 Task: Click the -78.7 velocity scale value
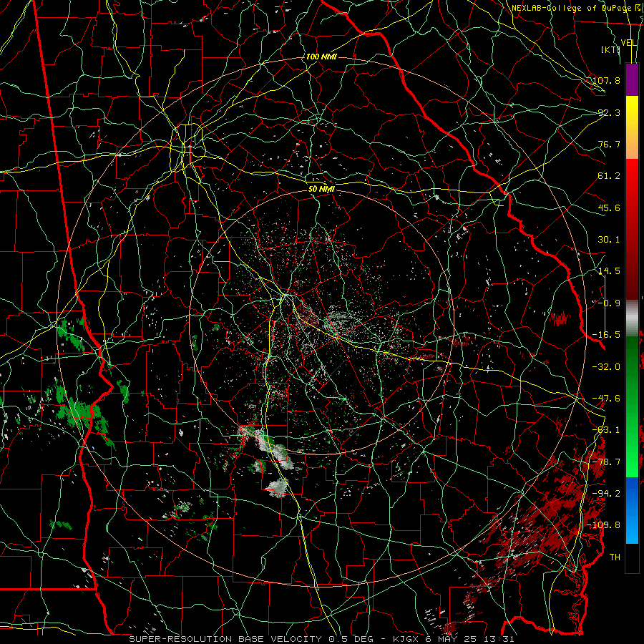click(607, 462)
